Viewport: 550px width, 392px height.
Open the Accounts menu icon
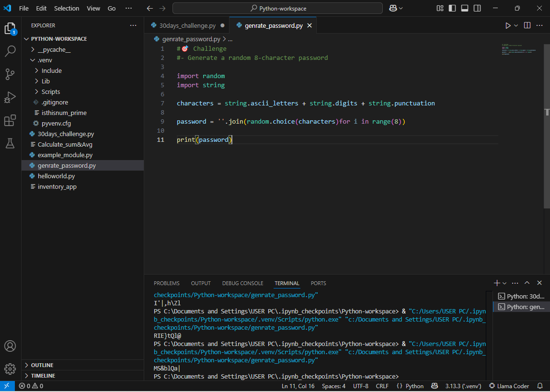point(10,346)
